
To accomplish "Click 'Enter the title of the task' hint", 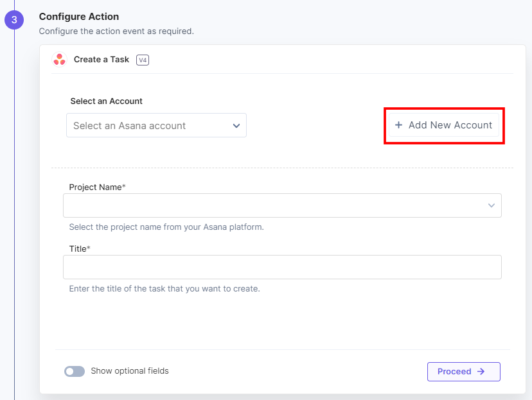I will (164, 289).
